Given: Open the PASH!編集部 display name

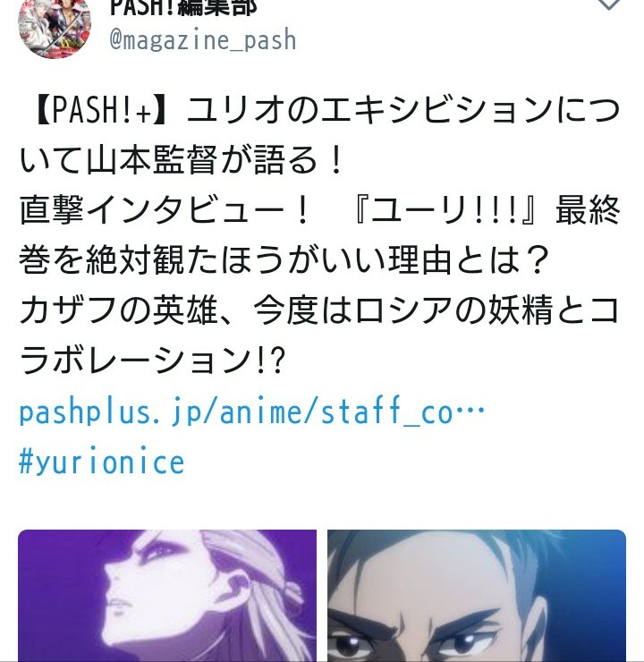Looking at the screenshot, I should point(183,7).
